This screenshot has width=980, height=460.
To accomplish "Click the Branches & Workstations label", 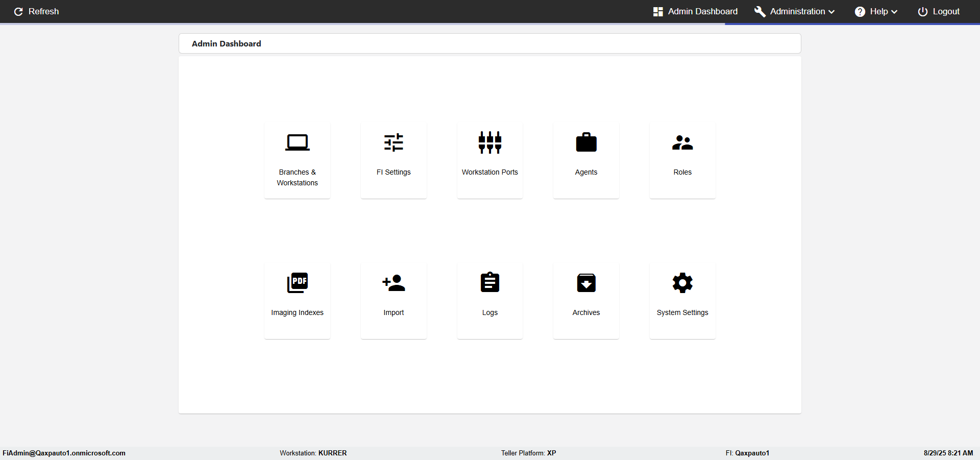I will tap(297, 178).
